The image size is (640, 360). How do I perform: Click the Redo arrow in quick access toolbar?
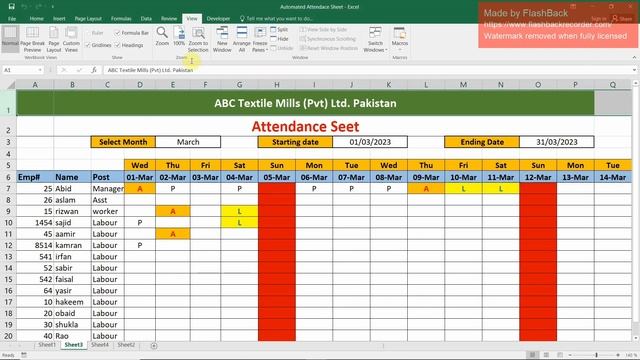click(x=38, y=7)
